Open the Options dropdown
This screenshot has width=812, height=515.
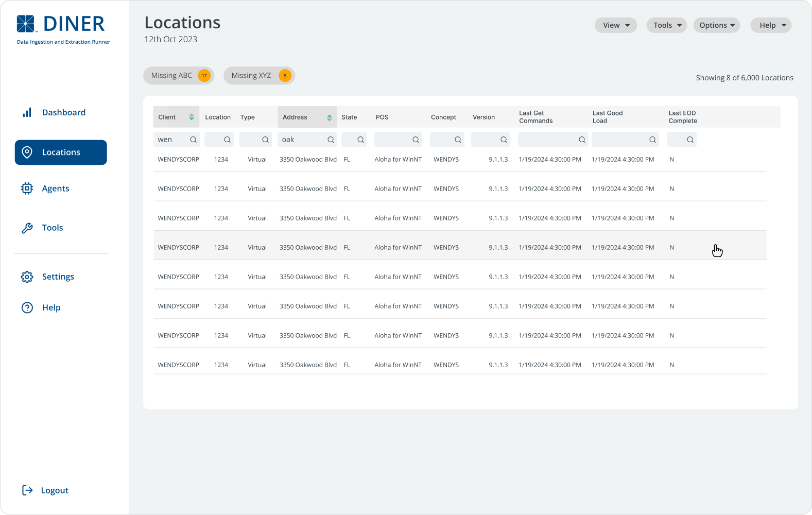click(x=717, y=25)
